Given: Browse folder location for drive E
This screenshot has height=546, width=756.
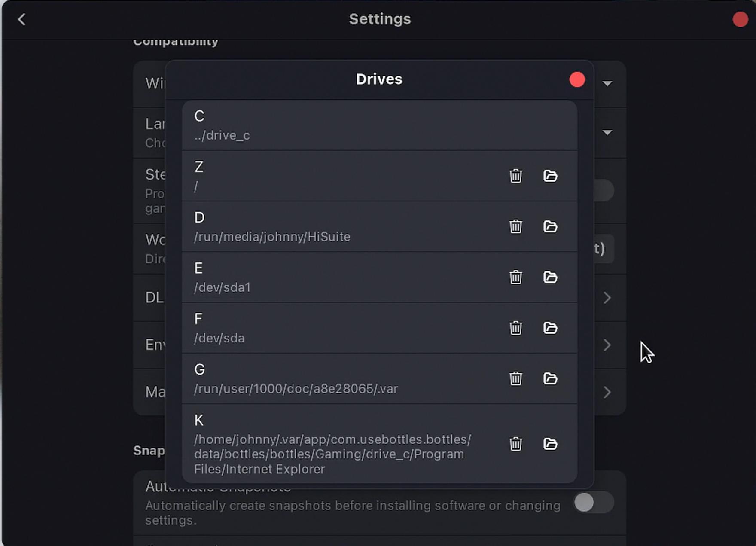Looking at the screenshot, I should [x=551, y=278].
